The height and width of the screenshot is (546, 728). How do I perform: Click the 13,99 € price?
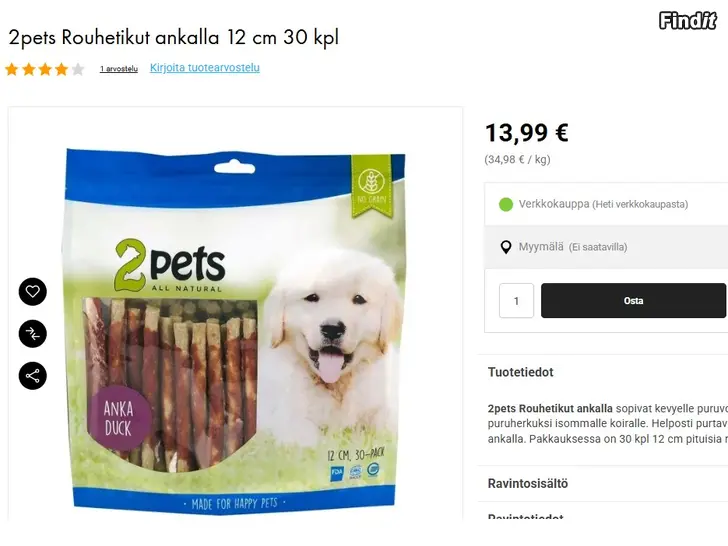pos(526,133)
